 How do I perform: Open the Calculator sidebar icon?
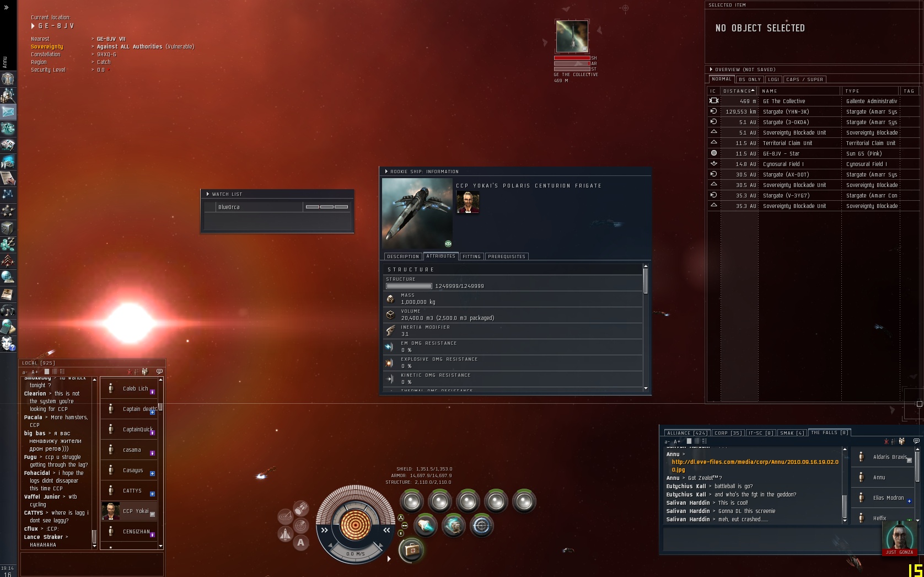coord(8,327)
